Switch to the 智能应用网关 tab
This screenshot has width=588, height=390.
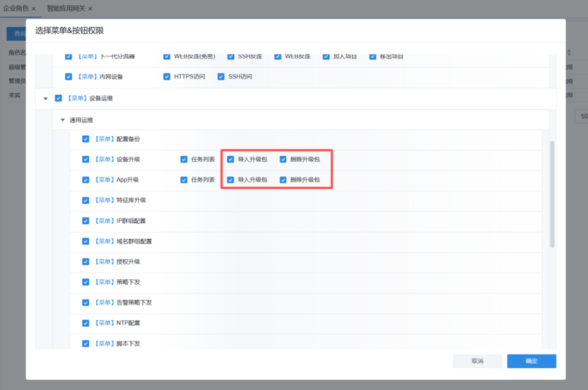[x=66, y=9]
